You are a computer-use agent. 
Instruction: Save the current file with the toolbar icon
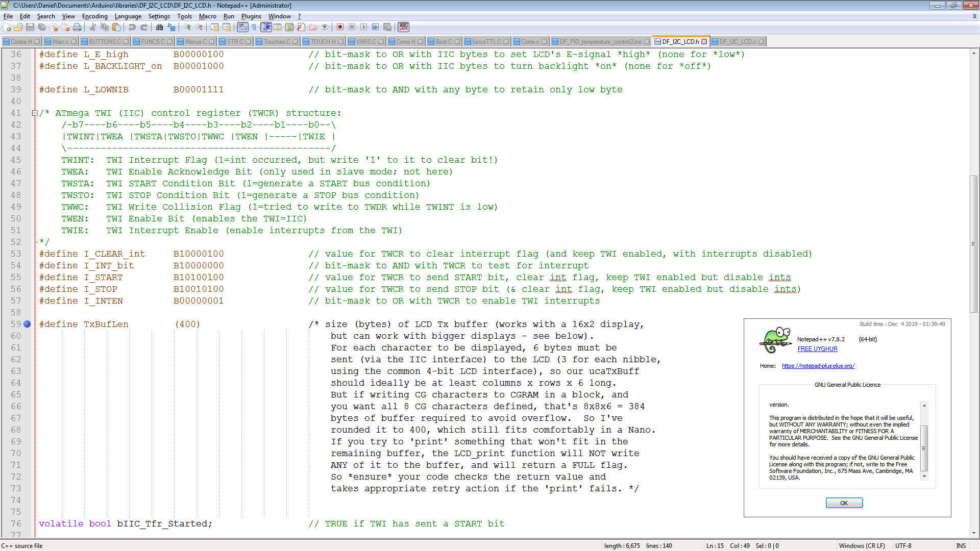(30, 27)
